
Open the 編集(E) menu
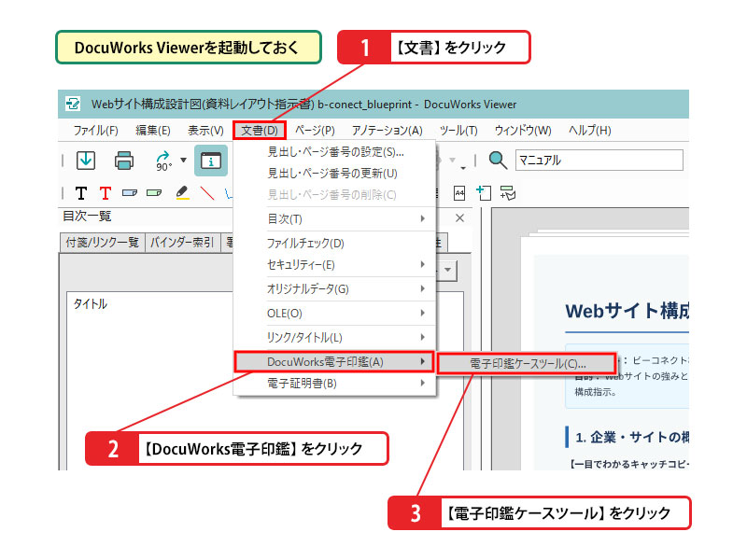point(153,130)
